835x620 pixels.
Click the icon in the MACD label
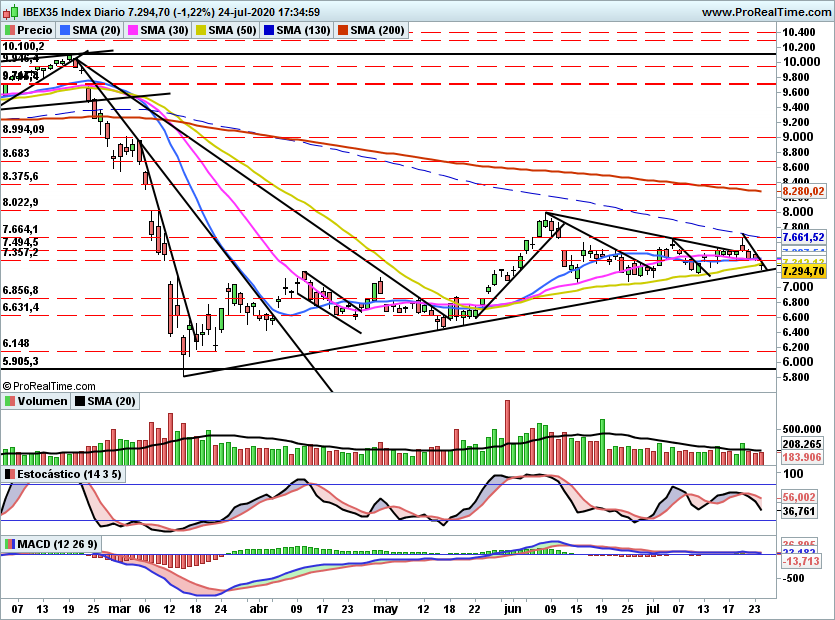coord(10,544)
